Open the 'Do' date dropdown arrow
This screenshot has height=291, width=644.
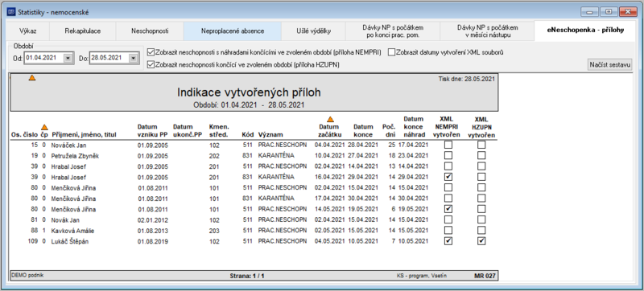(133, 58)
